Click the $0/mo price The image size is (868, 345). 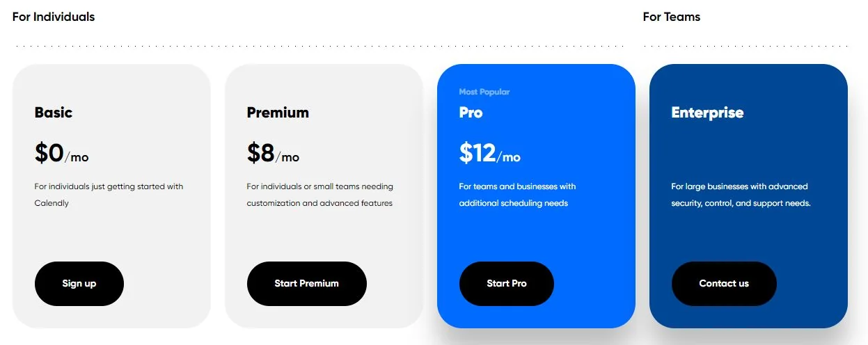tap(61, 154)
